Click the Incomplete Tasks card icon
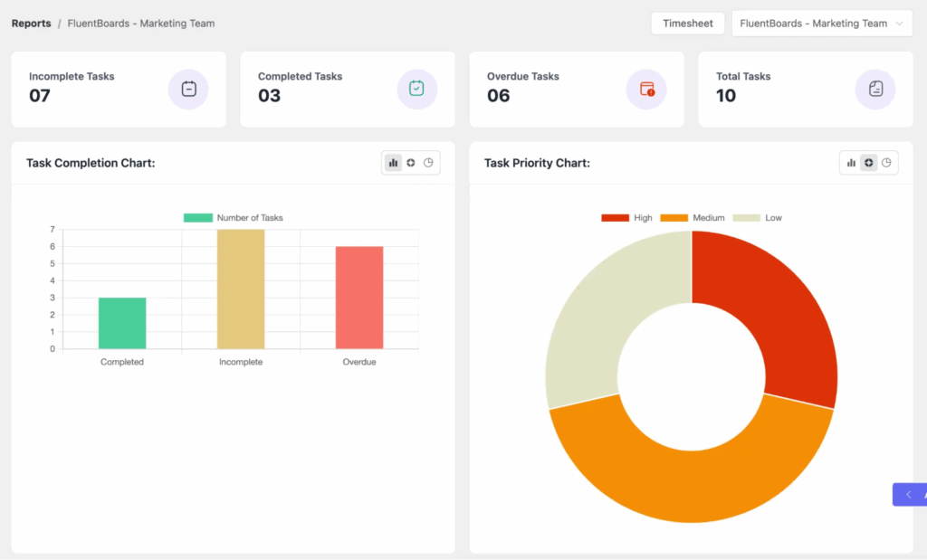 coord(188,89)
